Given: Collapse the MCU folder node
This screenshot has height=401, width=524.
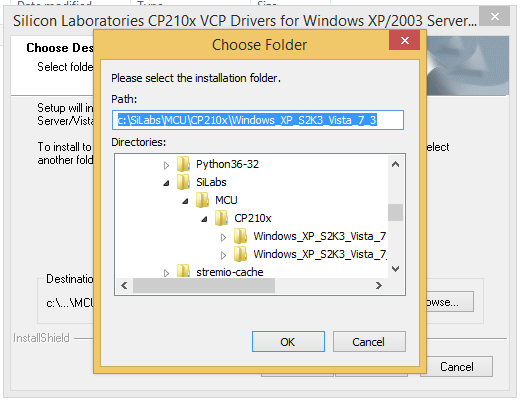Looking at the screenshot, I should [185, 201].
